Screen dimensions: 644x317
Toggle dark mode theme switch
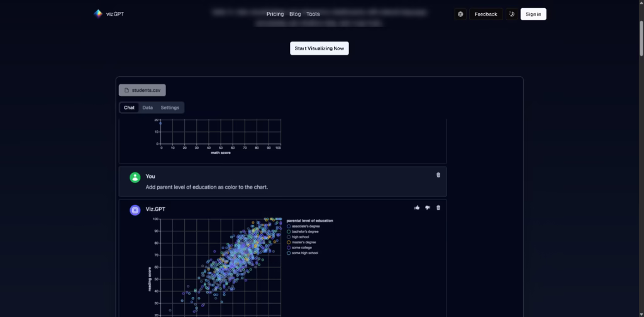[x=512, y=14]
